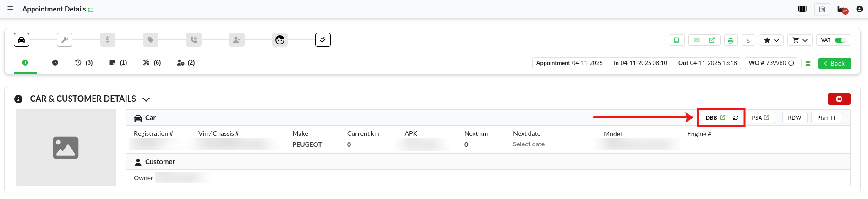Click the RDW button
This screenshot has height=199, width=868.
(794, 118)
